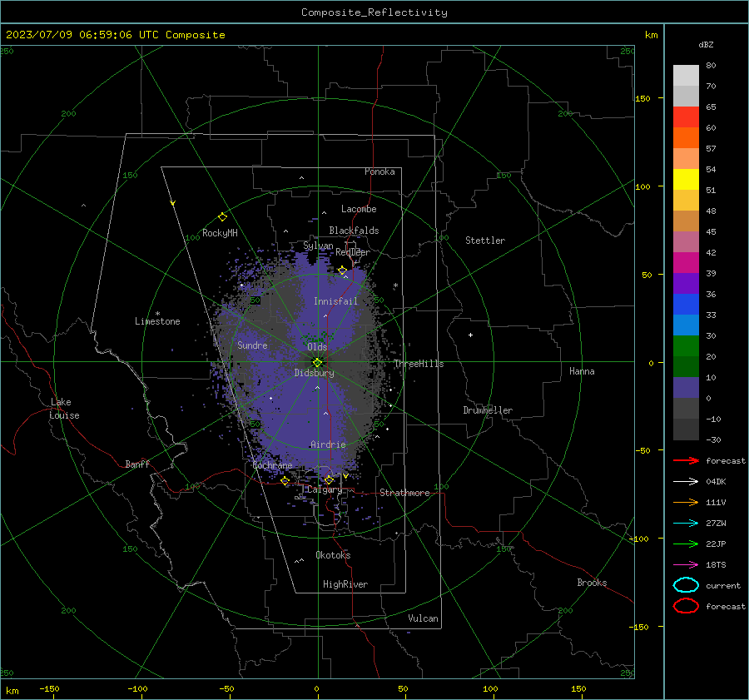Click the dBZ legend heading

pyautogui.click(x=706, y=45)
